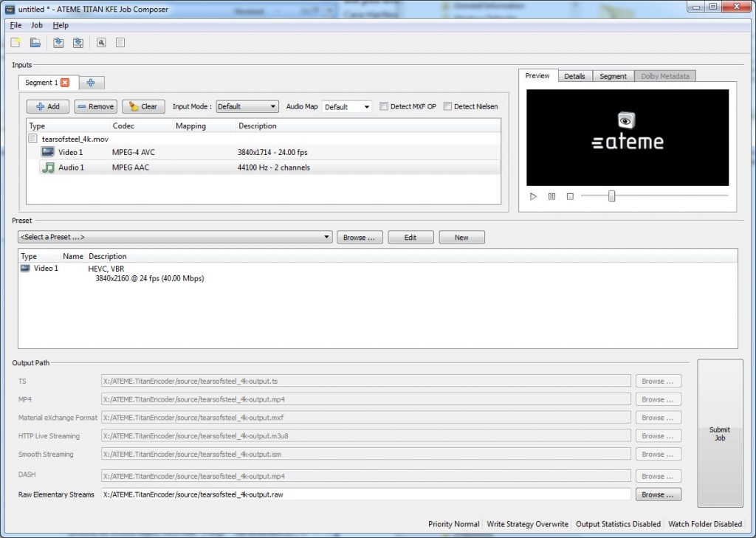This screenshot has width=756, height=538.
Task: Click the plus icon to add segment
Action: pyautogui.click(x=91, y=83)
